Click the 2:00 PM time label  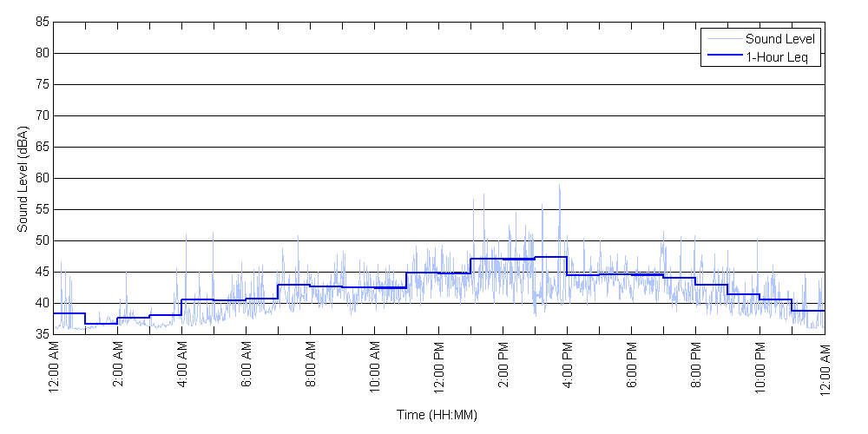coord(503,368)
